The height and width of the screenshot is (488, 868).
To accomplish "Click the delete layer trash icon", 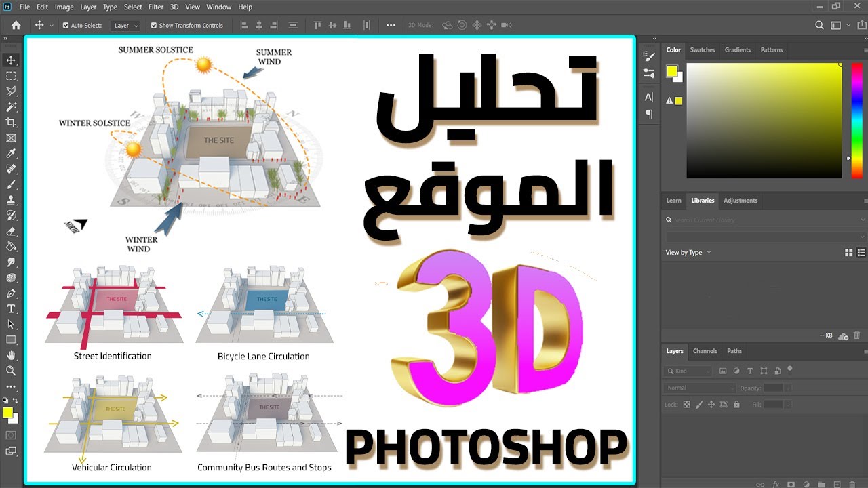I will tap(852, 484).
